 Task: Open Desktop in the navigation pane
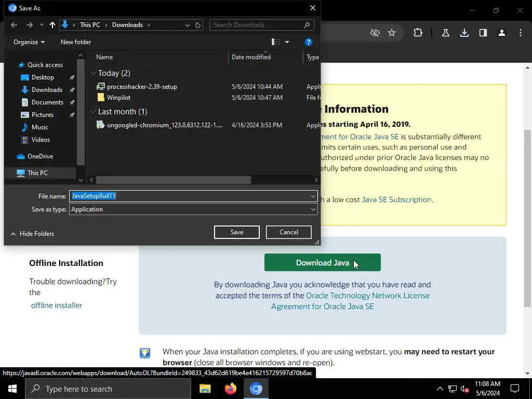pyautogui.click(x=43, y=77)
